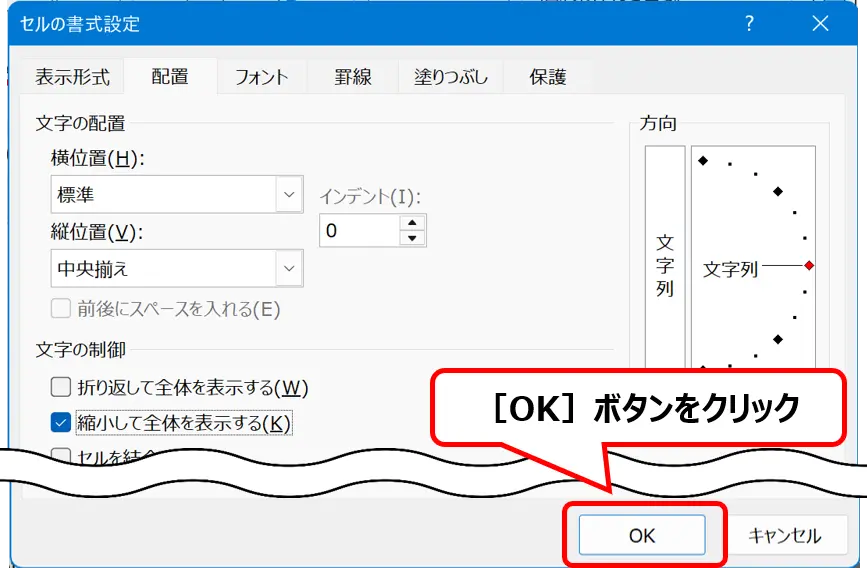Decrease indent with the down spinner arrow
Screen dimensions: 867x568
pos(412,238)
